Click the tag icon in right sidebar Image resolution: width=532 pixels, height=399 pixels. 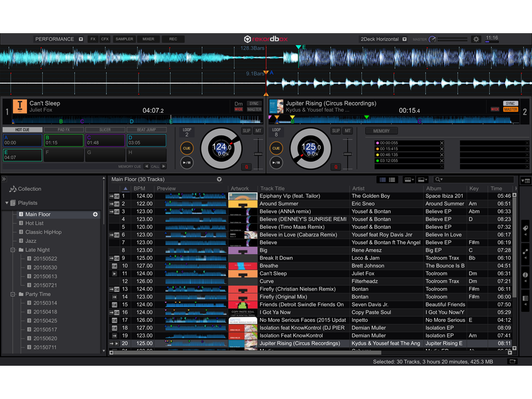coord(525,228)
